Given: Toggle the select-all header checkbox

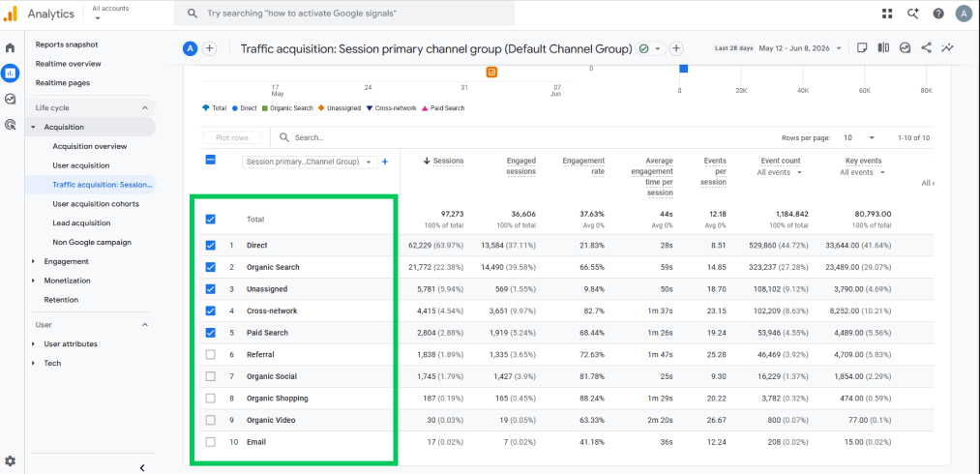Looking at the screenshot, I should [211, 160].
